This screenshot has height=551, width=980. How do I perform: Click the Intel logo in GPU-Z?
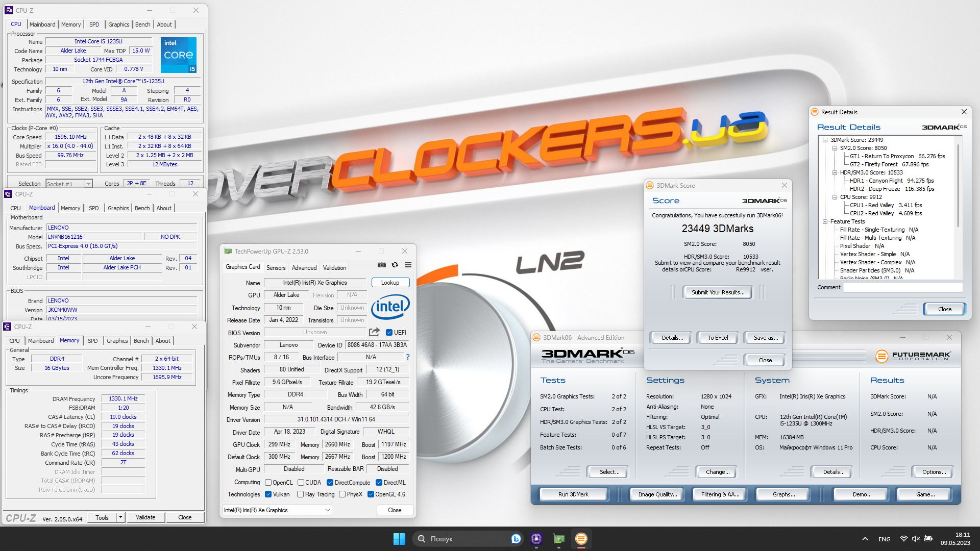pos(390,307)
